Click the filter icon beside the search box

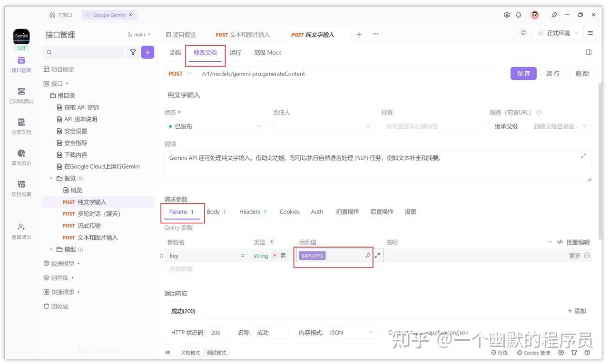click(133, 52)
